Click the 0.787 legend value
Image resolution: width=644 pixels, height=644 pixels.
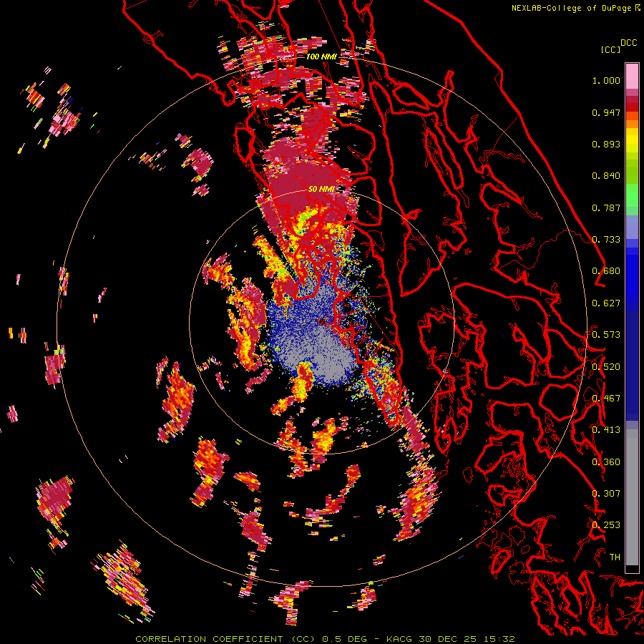(x=606, y=208)
